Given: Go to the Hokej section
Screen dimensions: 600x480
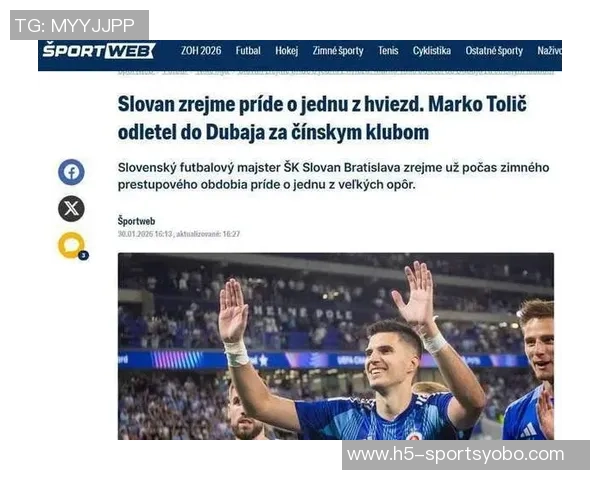Looking at the screenshot, I should [286, 51].
